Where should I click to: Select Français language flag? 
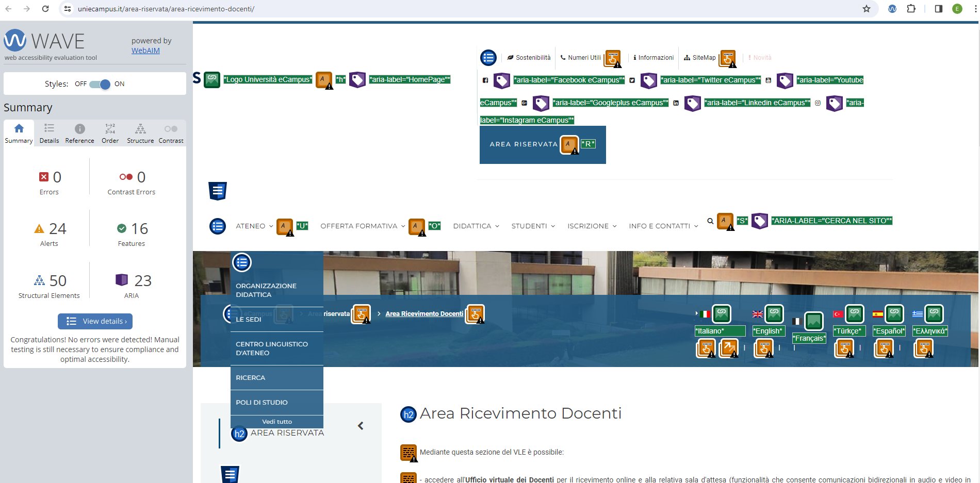(x=796, y=321)
